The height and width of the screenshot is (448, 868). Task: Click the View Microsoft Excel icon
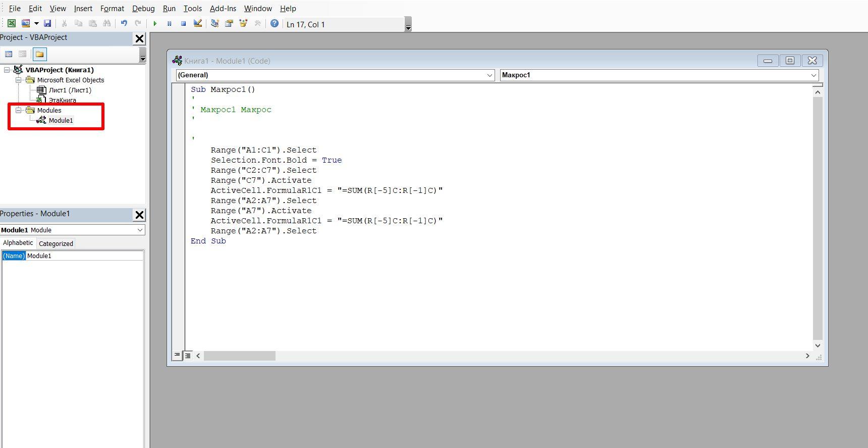click(11, 23)
